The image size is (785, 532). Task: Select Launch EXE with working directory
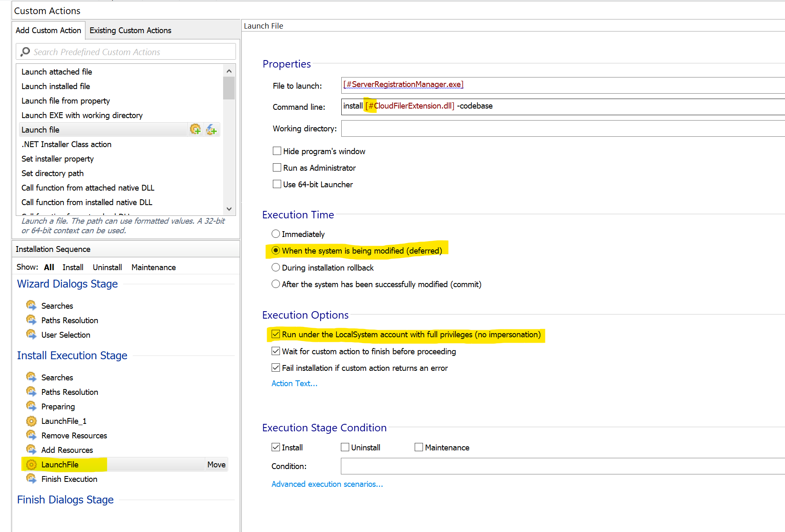[82, 115]
